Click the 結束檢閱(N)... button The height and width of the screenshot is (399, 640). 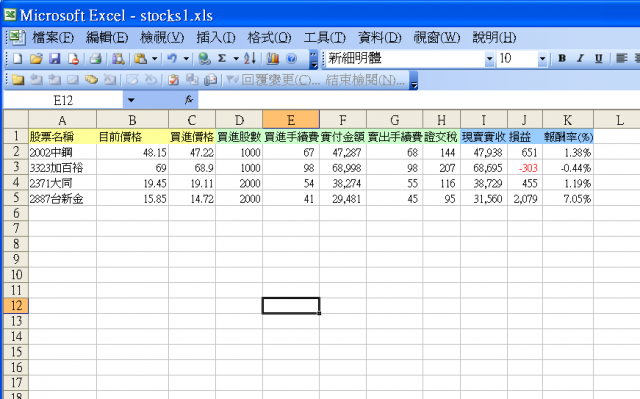(x=365, y=80)
